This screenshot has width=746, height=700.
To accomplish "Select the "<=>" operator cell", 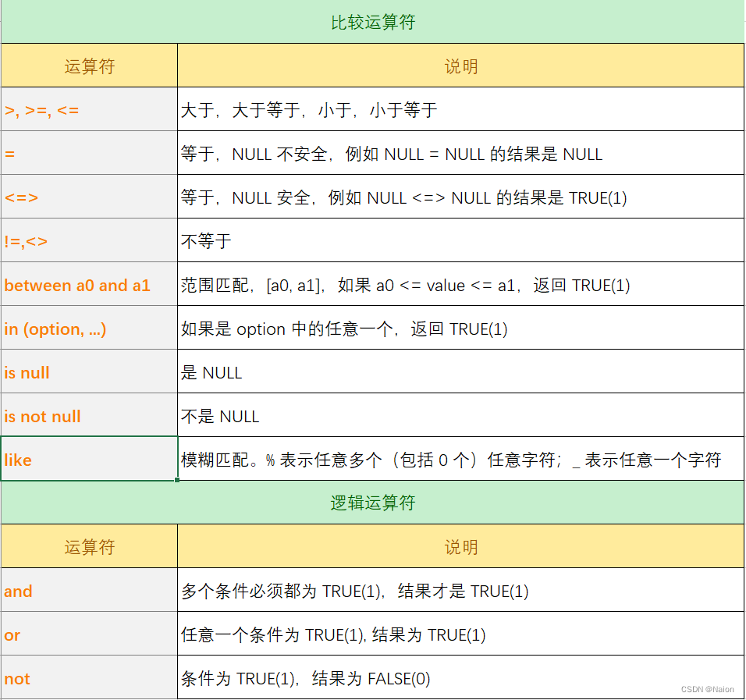I will pos(89,197).
